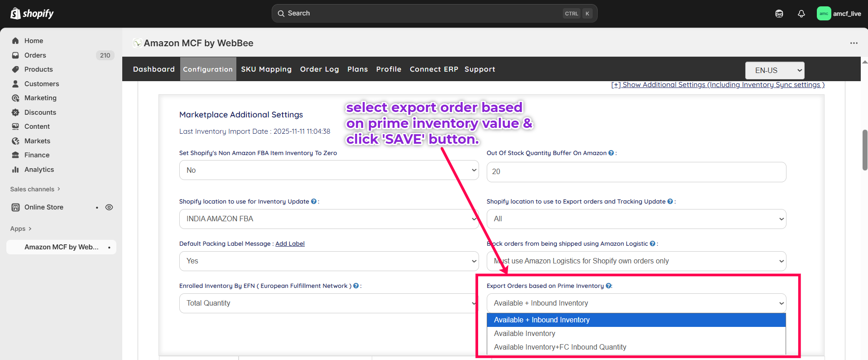
Task: Open the Sidekick assistant icon
Action: click(x=779, y=14)
